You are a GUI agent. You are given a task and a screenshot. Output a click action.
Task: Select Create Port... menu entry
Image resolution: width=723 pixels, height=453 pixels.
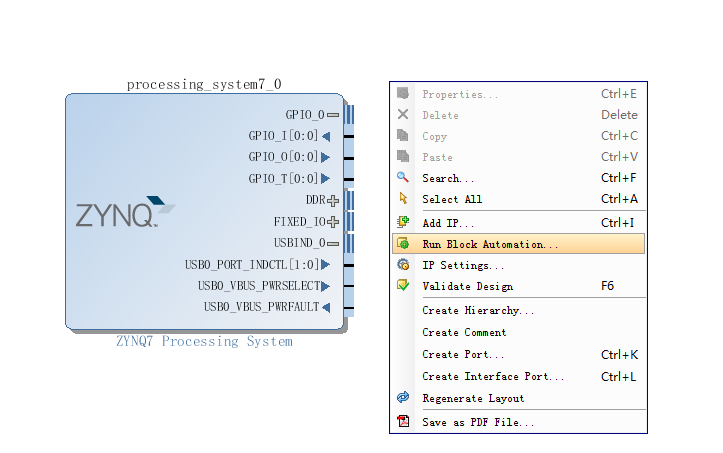(x=518, y=354)
